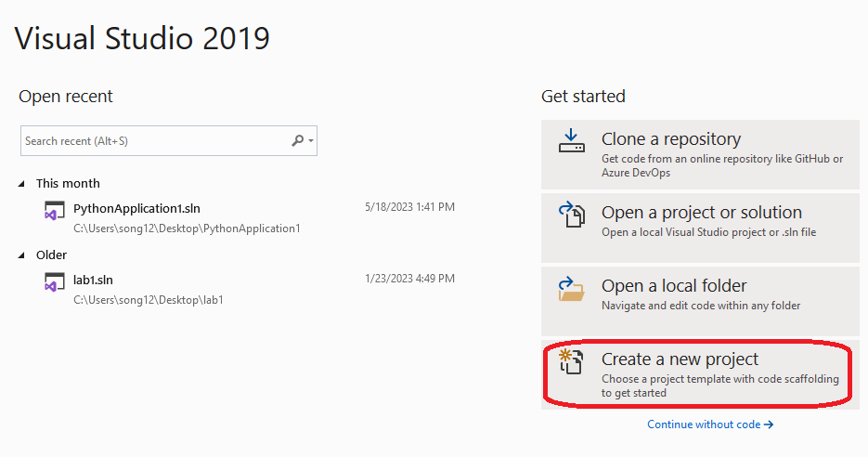Click the PythonApplication1.sln solution file icon
This screenshot has width=868, height=457.
click(x=54, y=211)
